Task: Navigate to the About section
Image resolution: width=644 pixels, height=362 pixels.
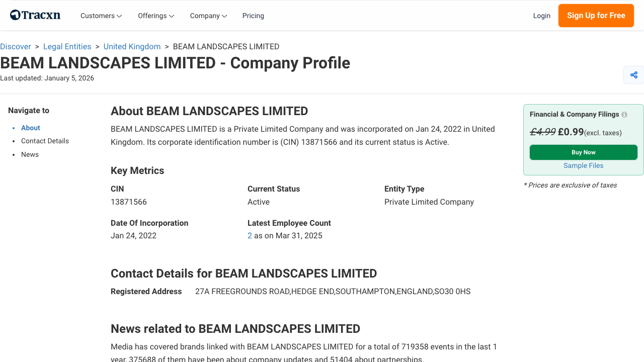Action: 30,128
